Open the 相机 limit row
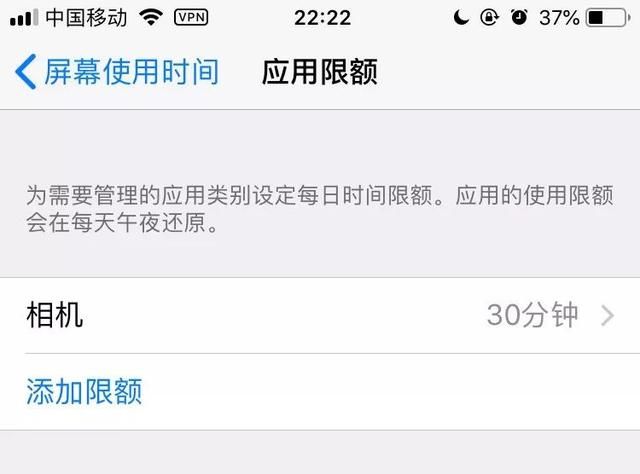The width and height of the screenshot is (640, 474). (320, 316)
